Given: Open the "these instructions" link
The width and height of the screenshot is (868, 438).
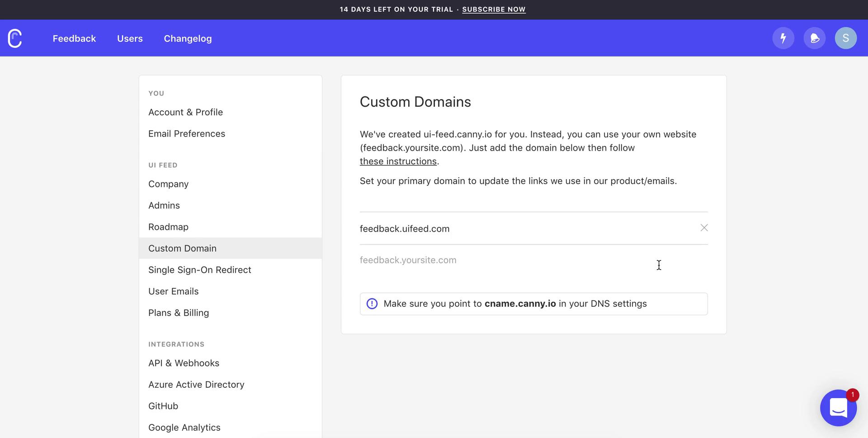Looking at the screenshot, I should click(398, 161).
